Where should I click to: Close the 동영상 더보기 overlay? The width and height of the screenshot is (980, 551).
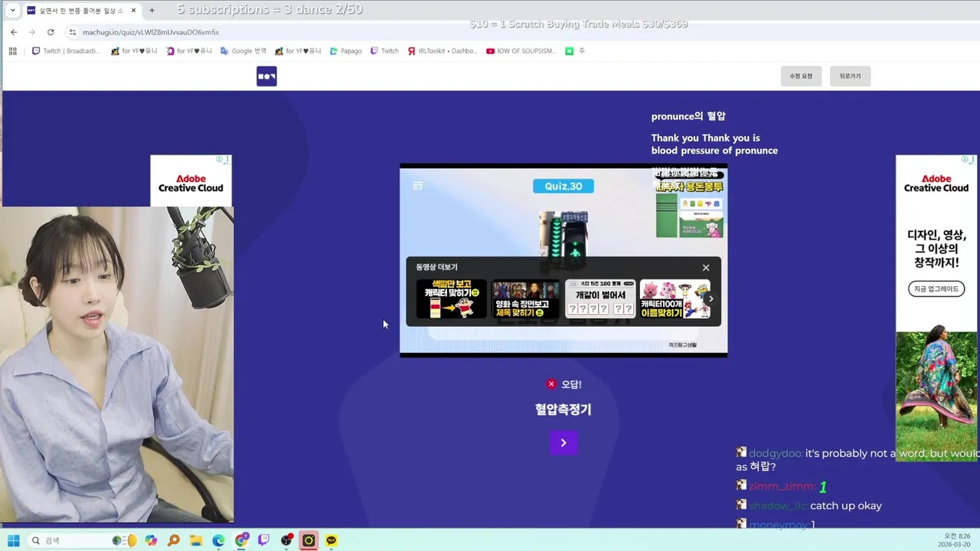(706, 267)
